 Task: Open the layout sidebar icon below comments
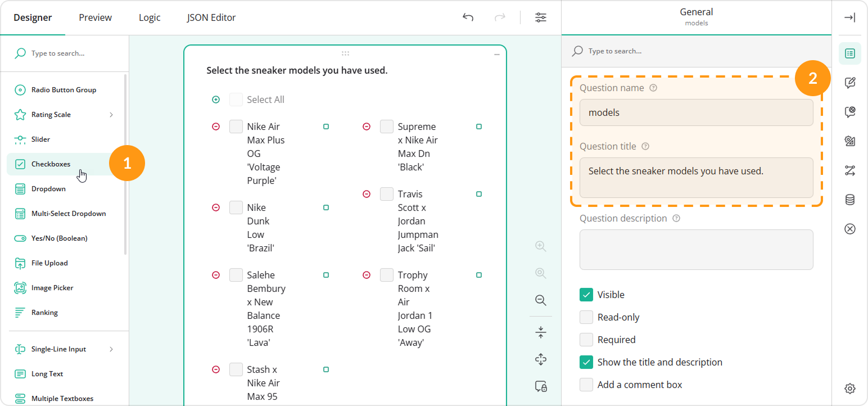(850, 141)
